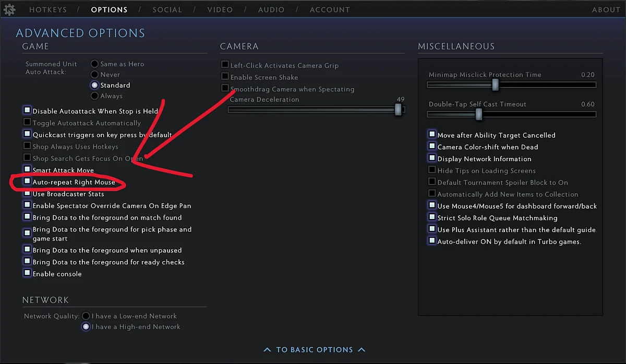This screenshot has width=626, height=364.
Task: Toggle Strict Solo Role Queue Matchmaking
Action: click(432, 217)
